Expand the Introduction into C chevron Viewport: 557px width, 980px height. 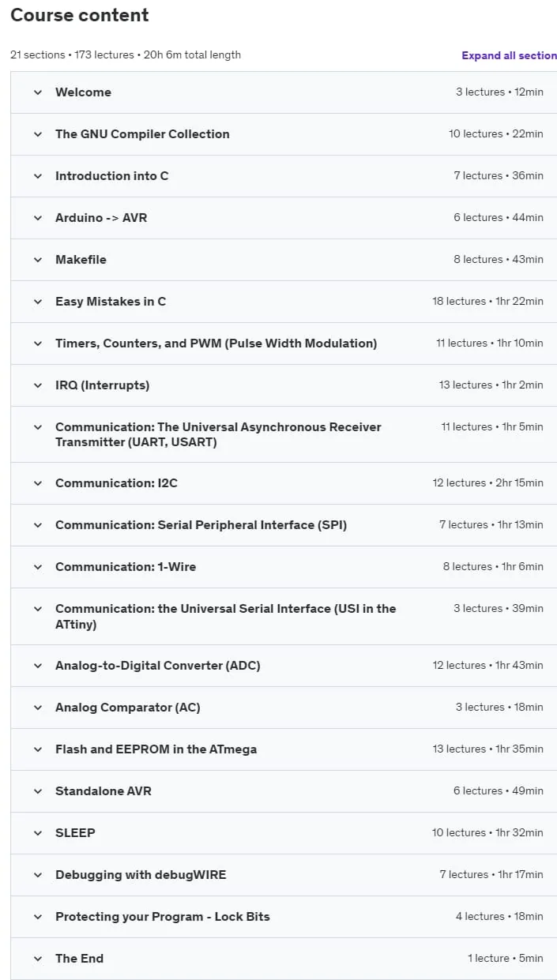click(x=37, y=176)
